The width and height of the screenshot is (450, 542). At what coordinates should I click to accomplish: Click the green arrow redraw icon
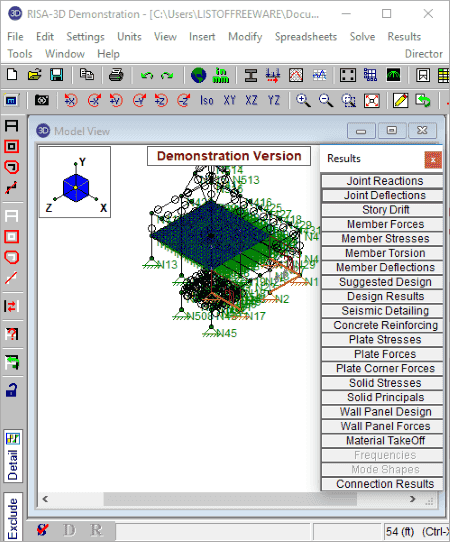[423, 101]
